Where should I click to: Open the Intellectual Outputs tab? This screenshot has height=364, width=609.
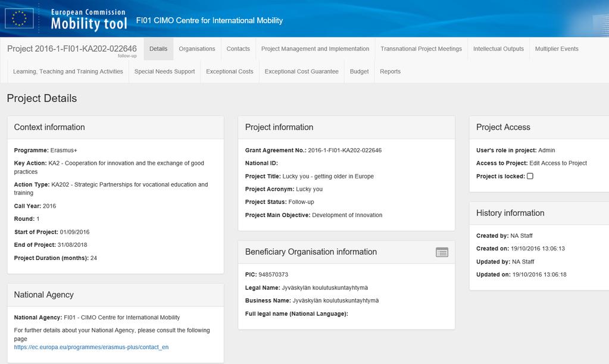498,49
